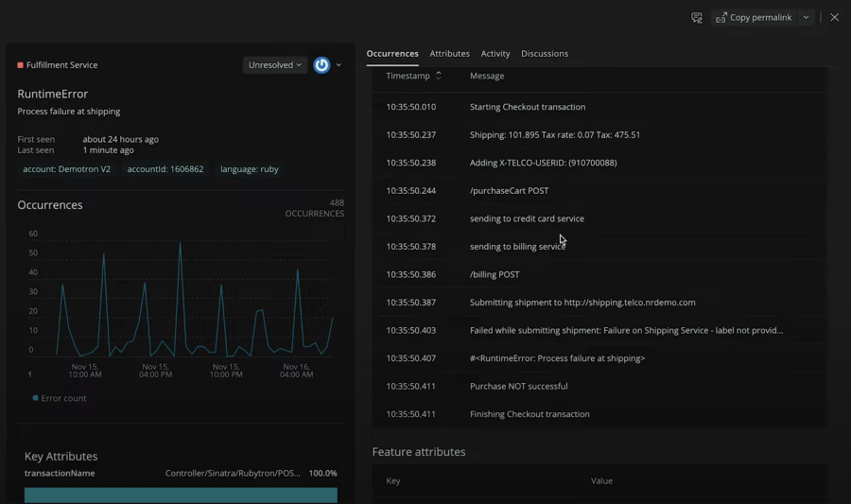
Task: Open the Unresolved status dropdown
Action: pyautogui.click(x=274, y=65)
